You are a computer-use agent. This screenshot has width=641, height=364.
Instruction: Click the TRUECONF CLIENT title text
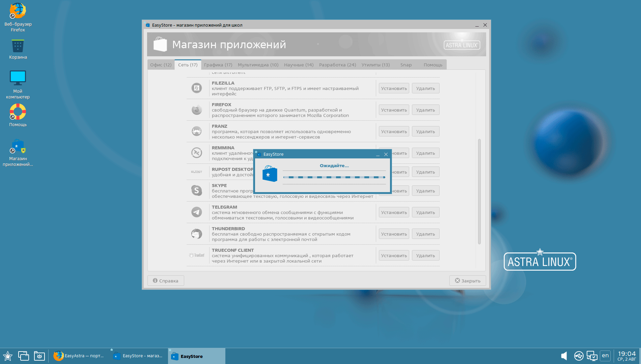coord(233,250)
